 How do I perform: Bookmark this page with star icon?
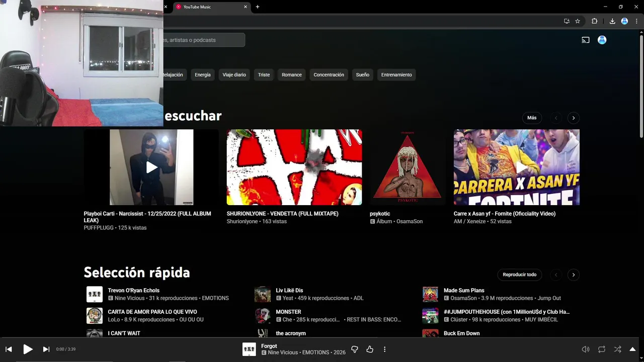coord(578,21)
